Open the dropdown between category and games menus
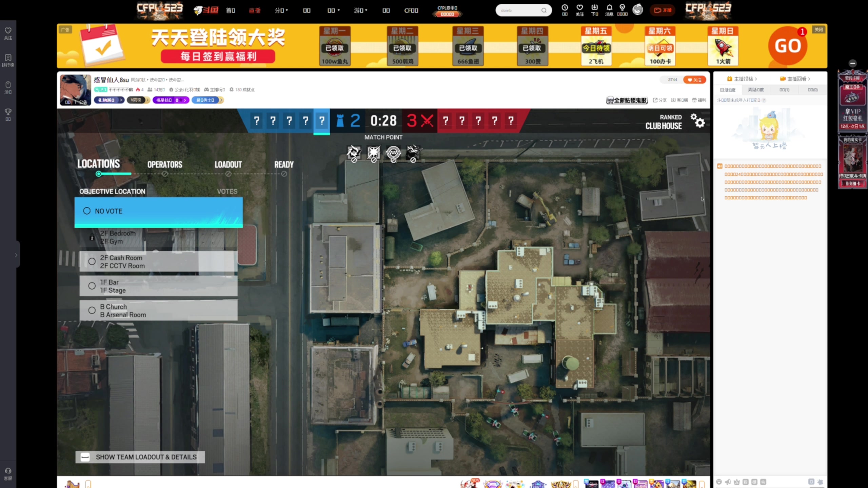 (333, 11)
